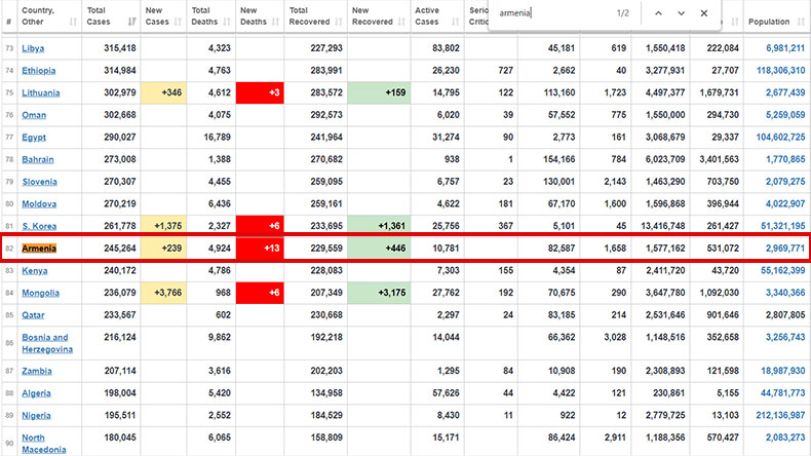This screenshot has width=811, height=456.
Task: Click the find box containing 'armenia'
Action: click(553, 13)
